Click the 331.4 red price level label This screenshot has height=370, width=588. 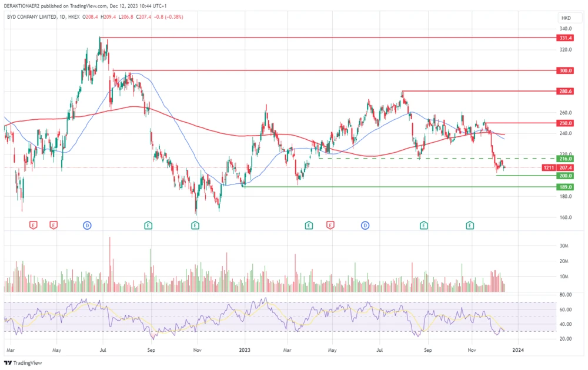[x=565, y=38]
